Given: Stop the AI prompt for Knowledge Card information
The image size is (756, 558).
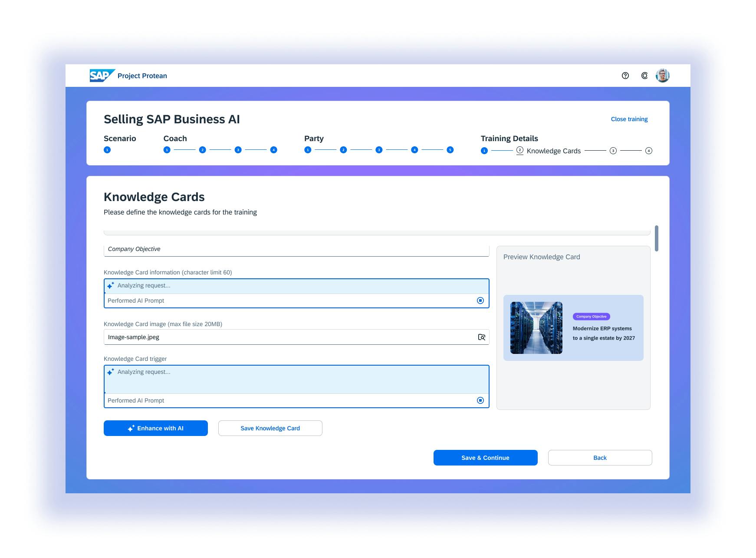Looking at the screenshot, I should click(x=480, y=300).
